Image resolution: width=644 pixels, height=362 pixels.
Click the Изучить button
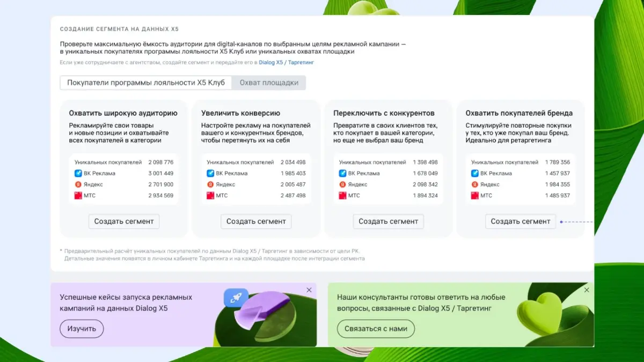tap(82, 329)
